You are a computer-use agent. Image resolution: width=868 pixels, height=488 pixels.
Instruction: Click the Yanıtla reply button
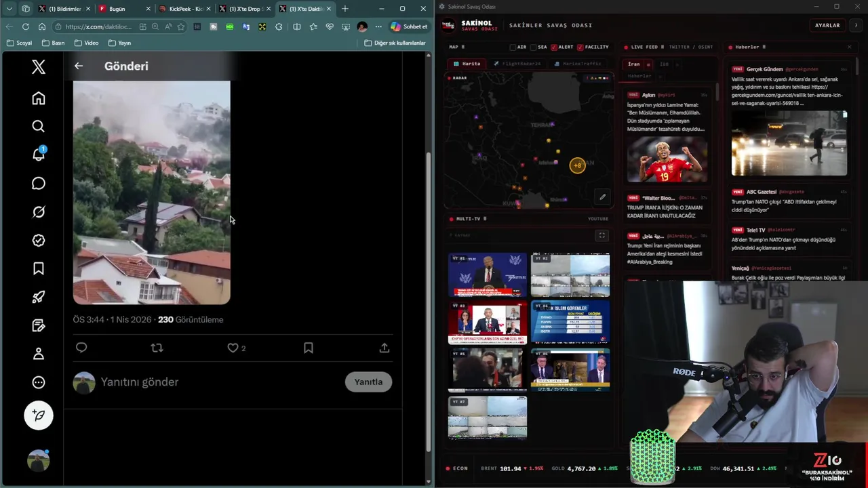pyautogui.click(x=368, y=382)
